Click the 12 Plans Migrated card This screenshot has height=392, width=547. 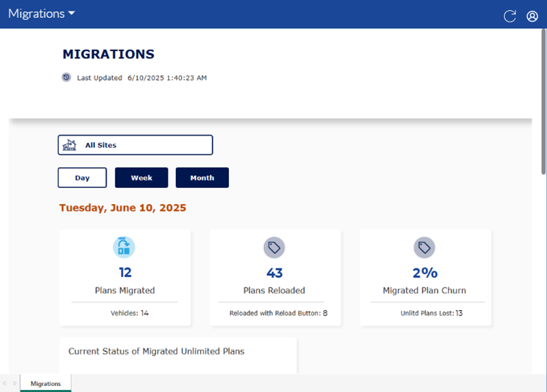pyautogui.click(x=125, y=278)
